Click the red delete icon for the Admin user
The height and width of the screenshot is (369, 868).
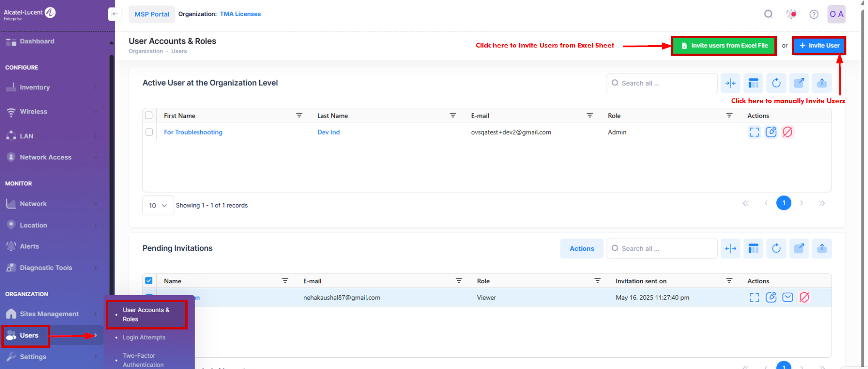[x=788, y=132]
